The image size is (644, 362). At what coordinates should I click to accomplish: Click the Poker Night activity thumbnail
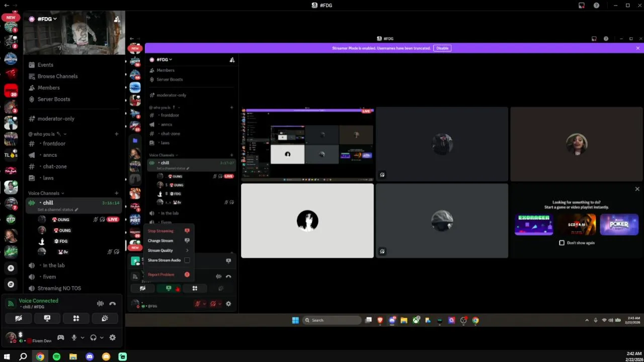click(619, 224)
